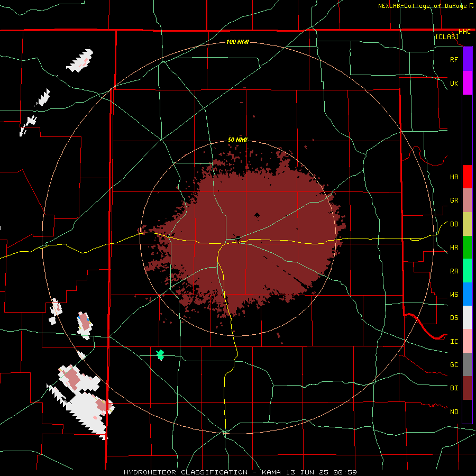Select the IC pink legend swatch
Screen dimensions: 476x476
pos(467,341)
